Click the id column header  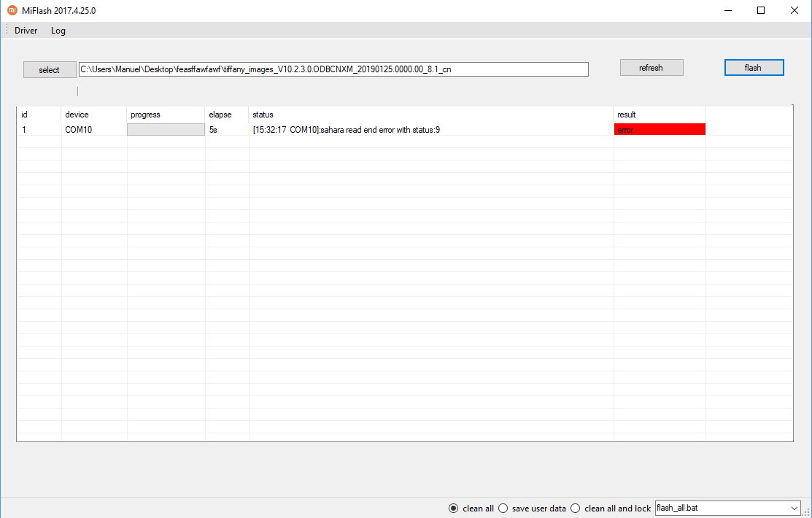pos(39,115)
